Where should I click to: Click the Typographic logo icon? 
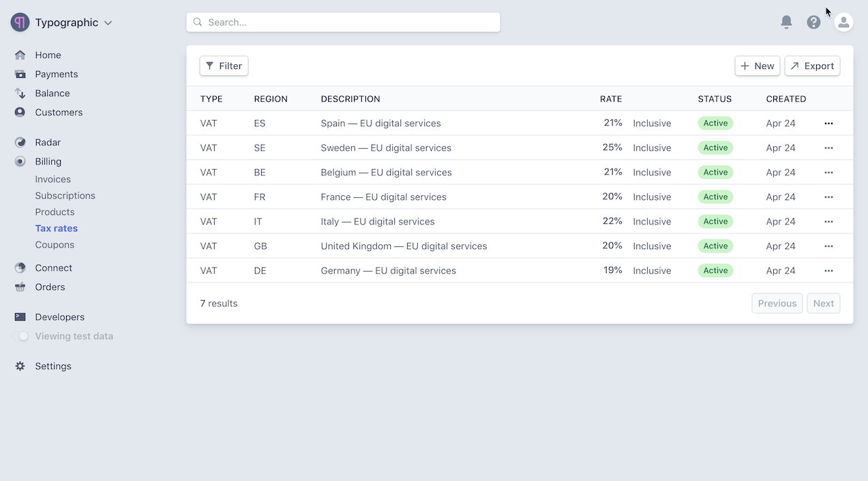(x=20, y=22)
